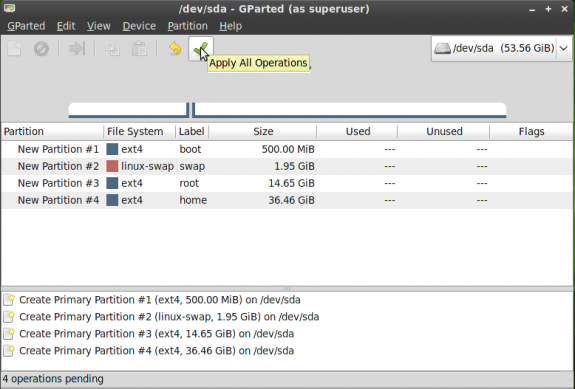
Task: Open the Partition menu
Action: click(187, 26)
